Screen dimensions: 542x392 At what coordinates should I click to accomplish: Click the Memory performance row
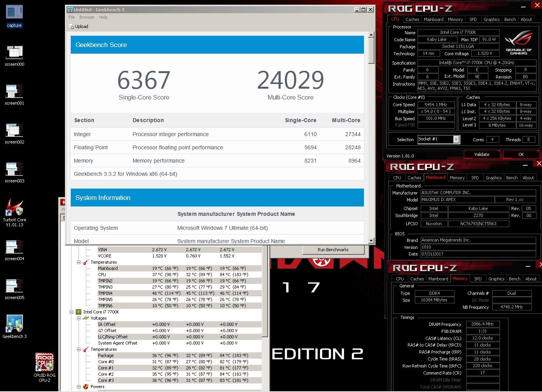(x=217, y=161)
